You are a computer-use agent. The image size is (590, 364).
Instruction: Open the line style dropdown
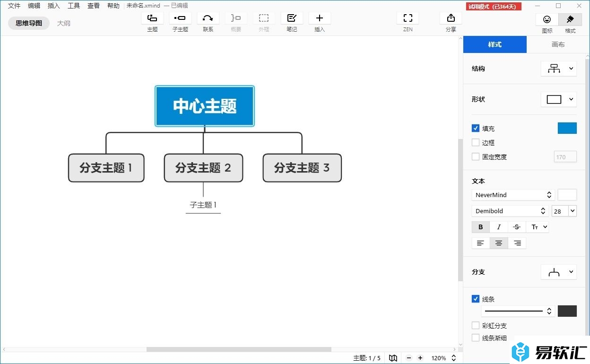[x=518, y=311]
